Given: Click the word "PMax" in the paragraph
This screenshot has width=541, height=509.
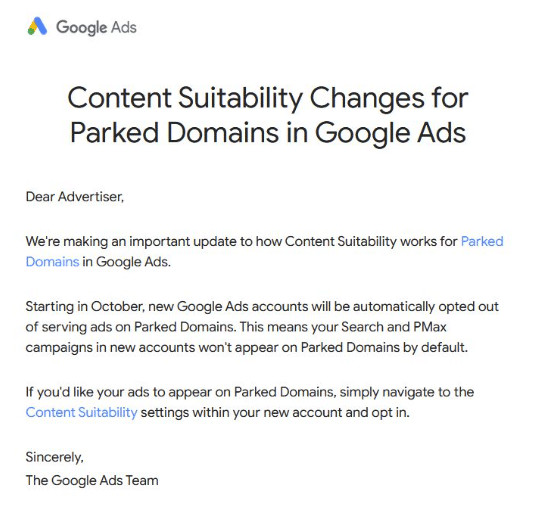Looking at the screenshot, I should coord(430,326).
